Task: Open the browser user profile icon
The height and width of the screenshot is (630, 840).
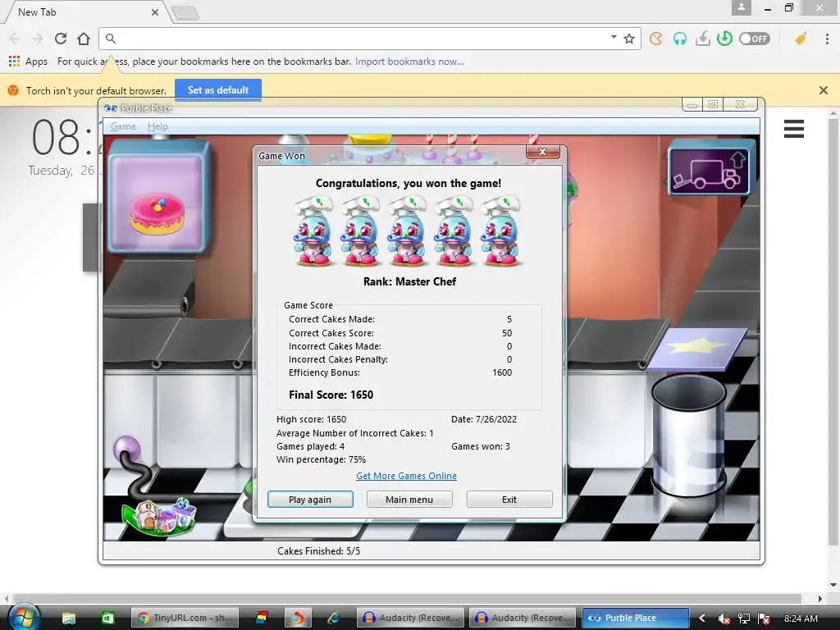Action: pyautogui.click(x=742, y=7)
